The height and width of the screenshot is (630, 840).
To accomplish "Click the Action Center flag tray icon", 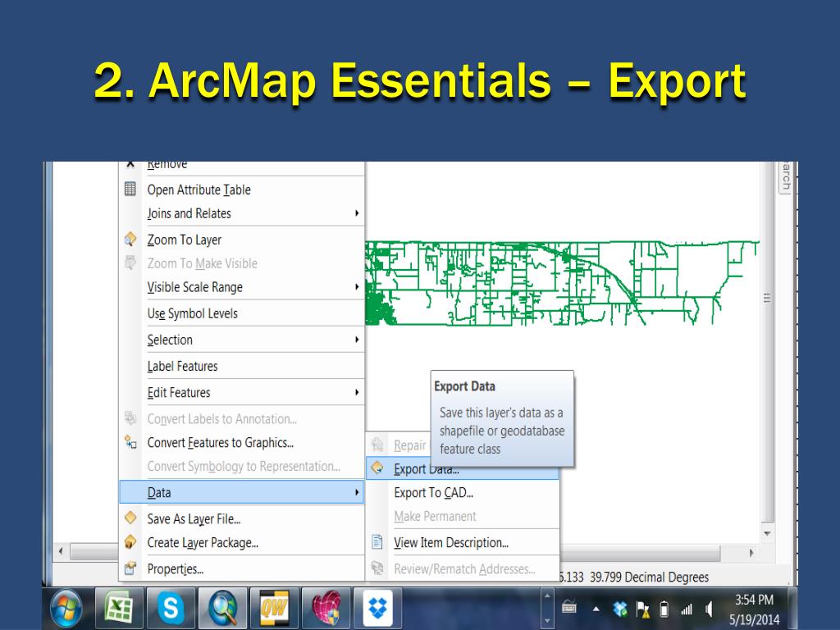I will (x=642, y=609).
